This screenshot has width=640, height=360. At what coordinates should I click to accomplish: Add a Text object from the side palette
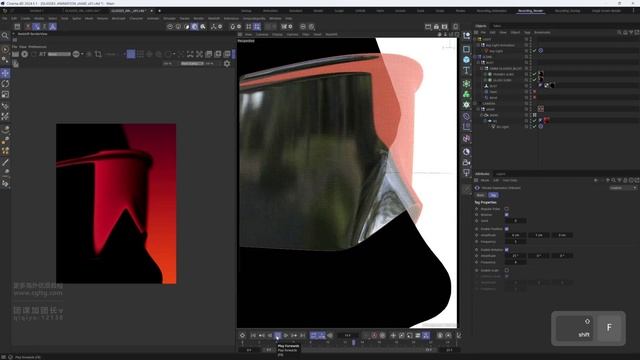pyautogui.click(x=467, y=70)
